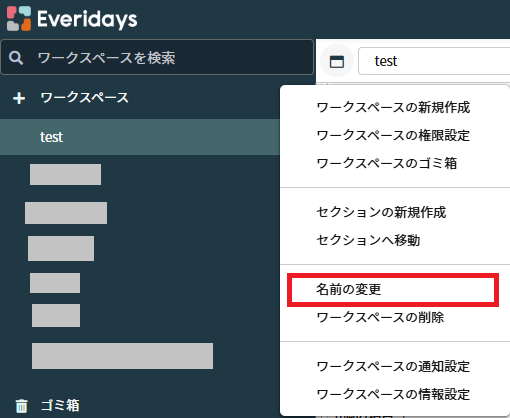The width and height of the screenshot is (510, 418).
Task: Choose セクションの新規作成 menu item
Action: tap(381, 212)
